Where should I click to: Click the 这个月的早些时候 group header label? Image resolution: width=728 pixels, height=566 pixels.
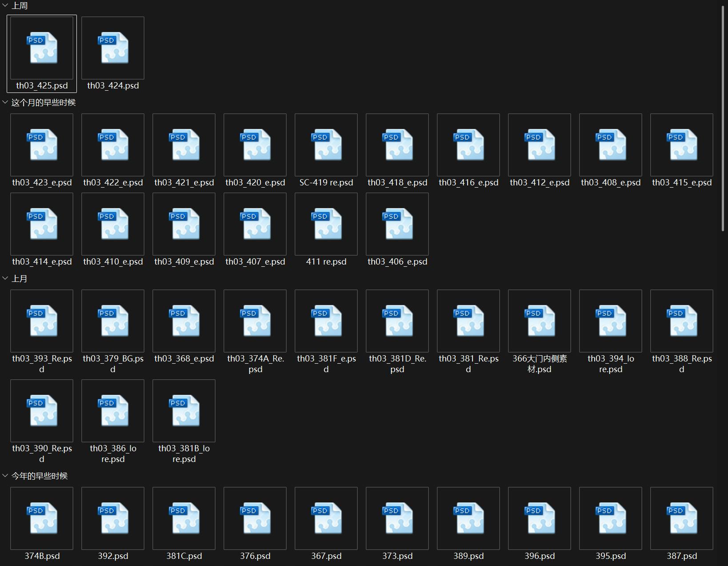coord(44,103)
